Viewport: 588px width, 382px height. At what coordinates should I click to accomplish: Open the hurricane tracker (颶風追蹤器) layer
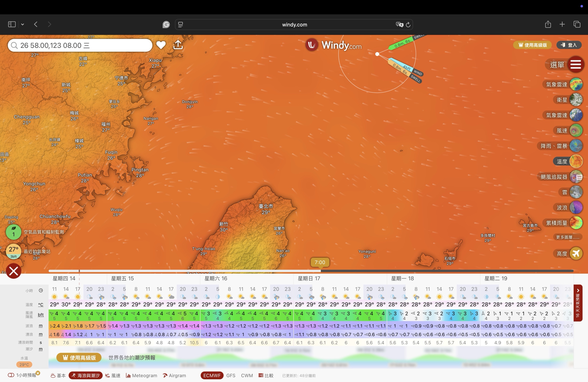pyautogui.click(x=576, y=177)
